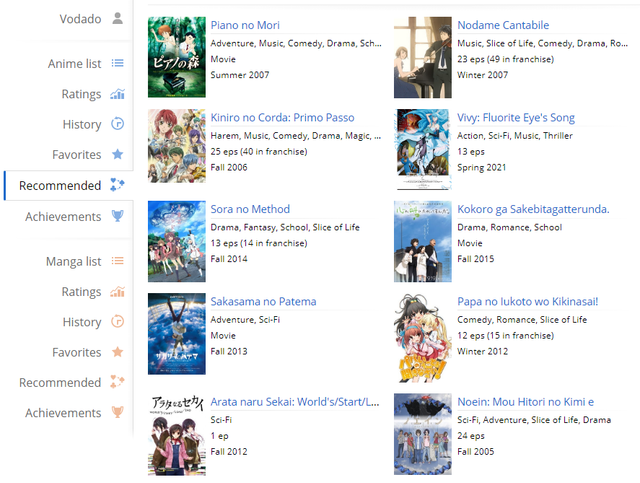
Task: Open Kiniro no Corda: Primo Passo link
Action: [282, 118]
